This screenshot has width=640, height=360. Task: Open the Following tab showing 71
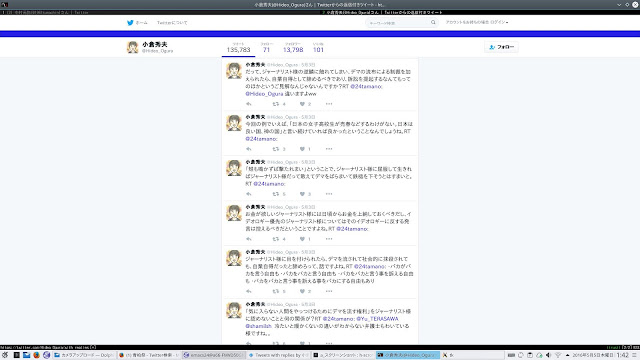coord(267,48)
